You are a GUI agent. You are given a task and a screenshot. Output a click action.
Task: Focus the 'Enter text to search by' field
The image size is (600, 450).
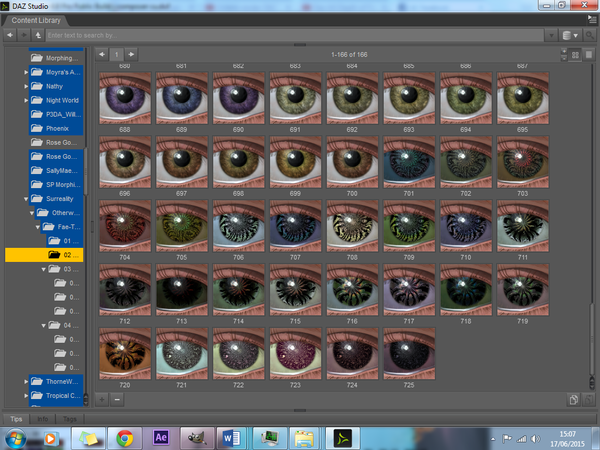click(295, 36)
